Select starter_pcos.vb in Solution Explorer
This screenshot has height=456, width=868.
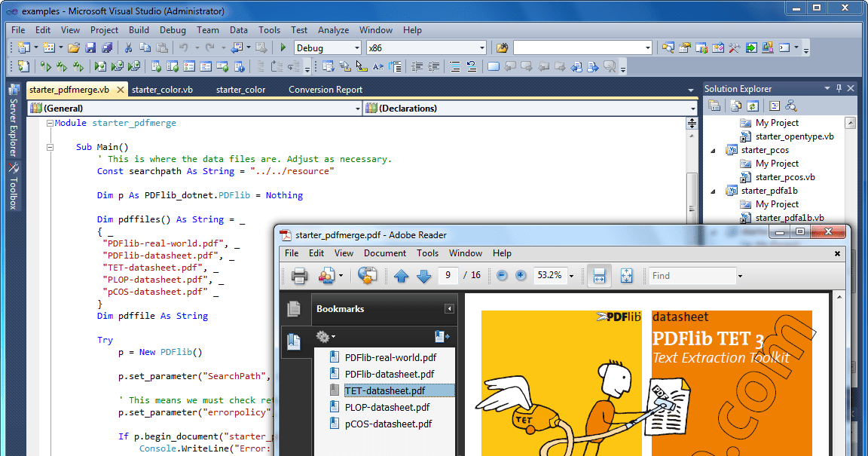pos(785,177)
